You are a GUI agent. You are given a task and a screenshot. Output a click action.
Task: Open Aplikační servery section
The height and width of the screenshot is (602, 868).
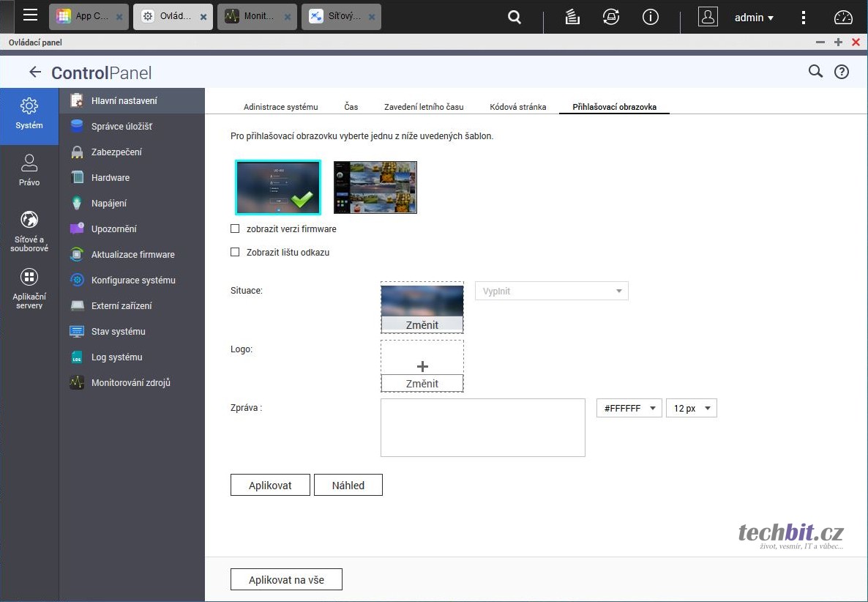click(29, 288)
